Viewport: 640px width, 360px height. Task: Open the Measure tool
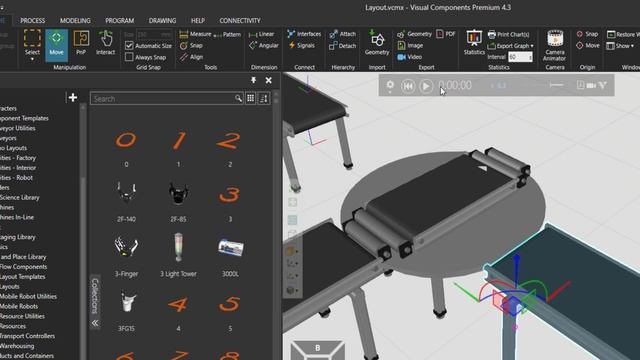point(195,34)
